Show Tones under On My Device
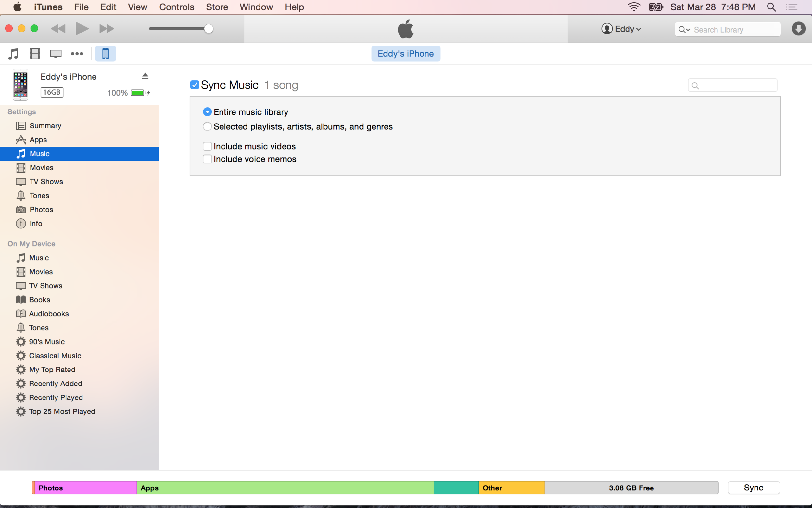The height and width of the screenshot is (508, 812). [79, 328]
